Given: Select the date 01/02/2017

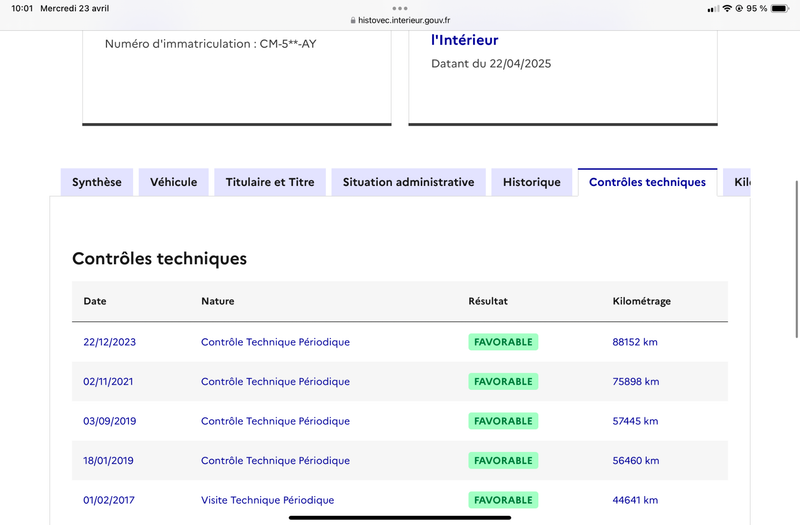Looking at the screenshot, I should [109, 500].
